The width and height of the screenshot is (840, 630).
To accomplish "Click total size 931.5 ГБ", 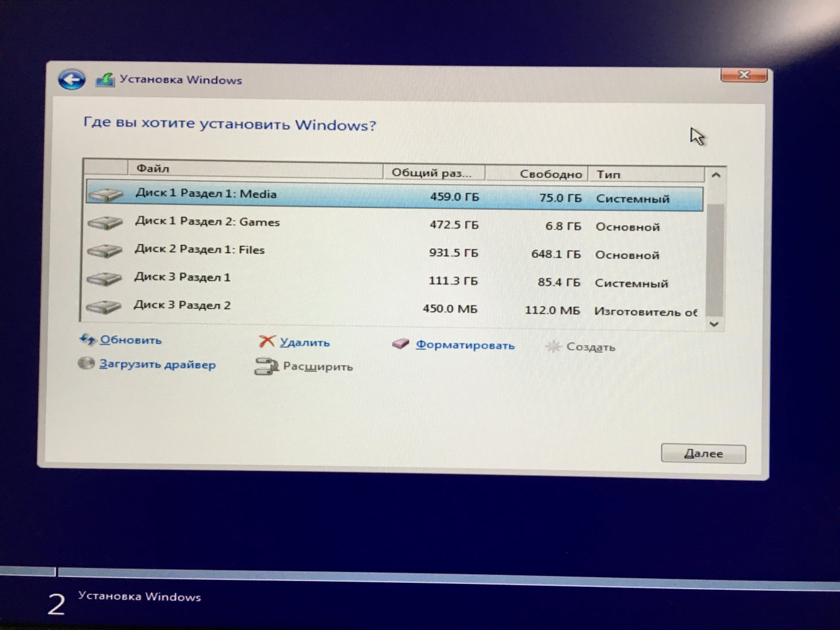I will tap(453, 253).
